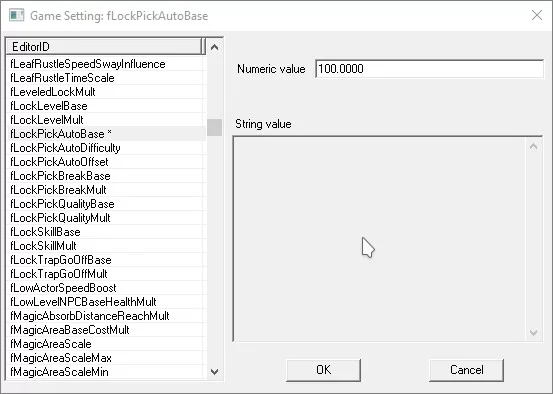
Task: Select fMagicAreaScaleMin entry
Action: (106, 372)
